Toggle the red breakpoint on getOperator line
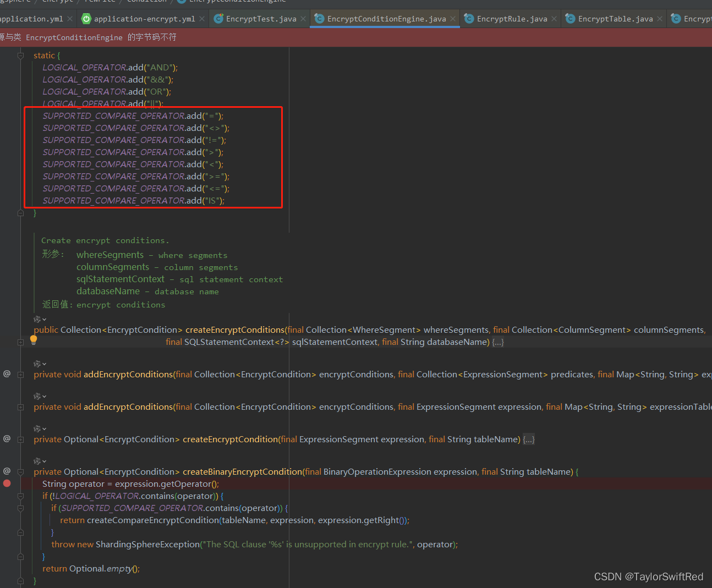Screen dimensions: 712x588 (x=7, y=483)
